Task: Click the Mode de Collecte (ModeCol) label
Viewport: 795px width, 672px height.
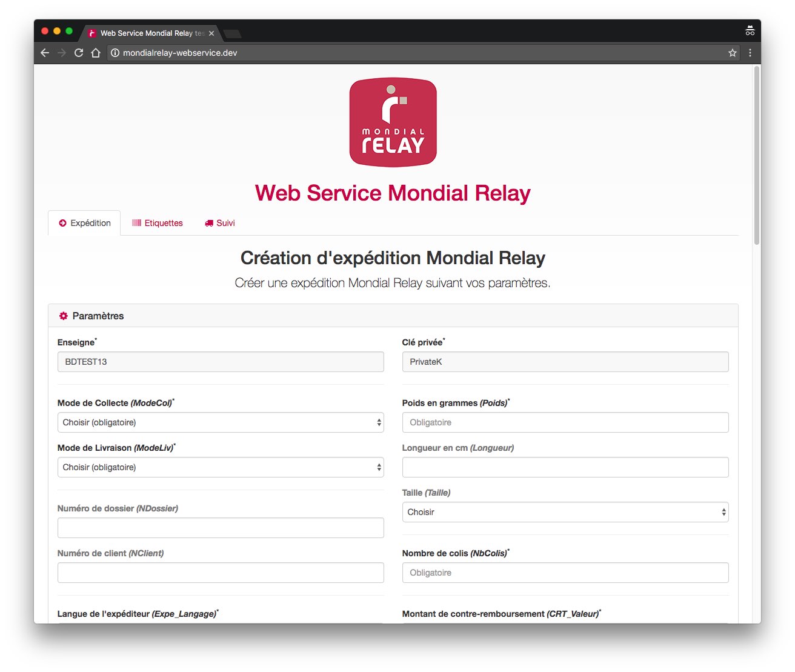Action: click(116, 403)
